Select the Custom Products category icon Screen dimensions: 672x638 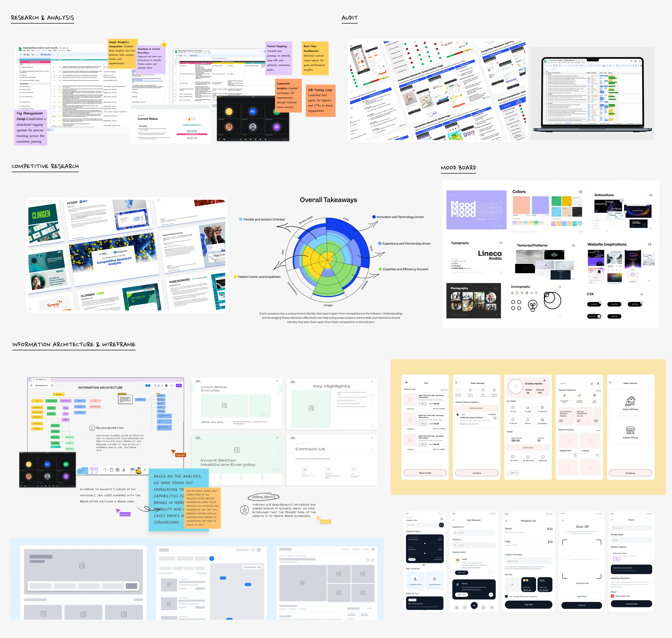click(x=580, y=396)
